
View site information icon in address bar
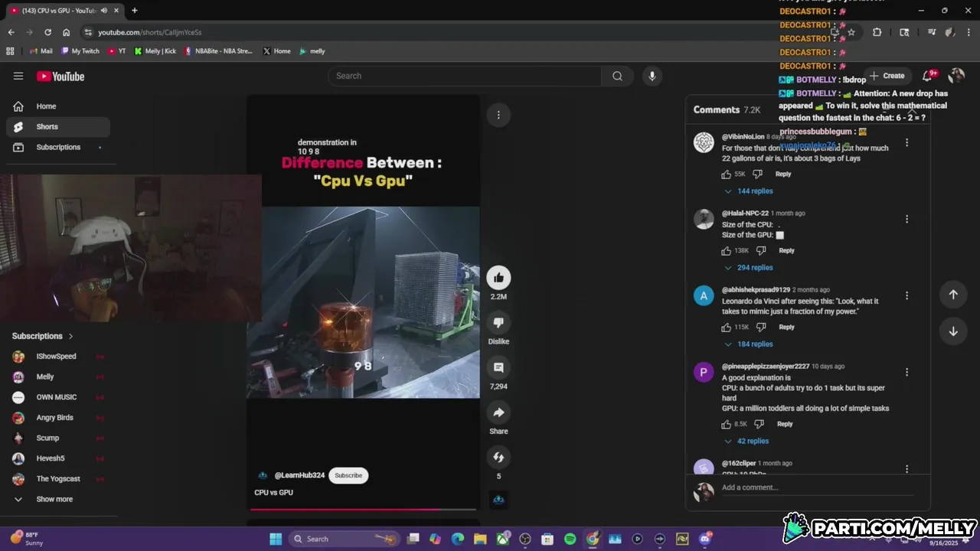[89, 32]
